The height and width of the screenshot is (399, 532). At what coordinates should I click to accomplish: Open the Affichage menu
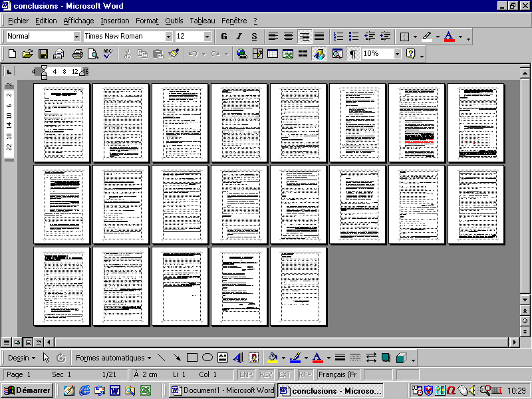tap(78, 21)
